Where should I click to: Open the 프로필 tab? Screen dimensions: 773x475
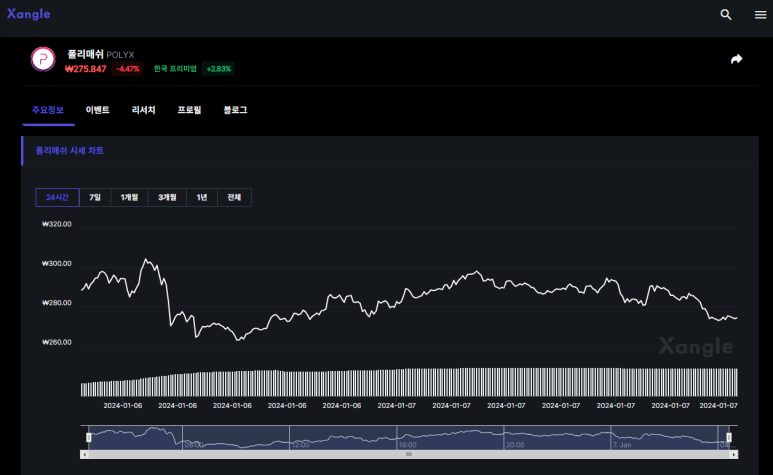[x=189, y=110]
